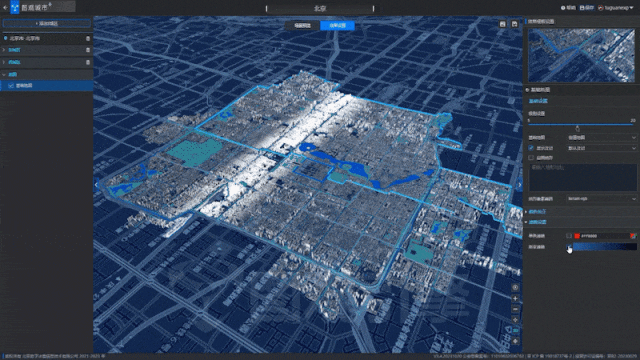Viewport: 640px width, 360px height.
Task: Open the lanczos resampling dropdown
Action: [602, 199]
